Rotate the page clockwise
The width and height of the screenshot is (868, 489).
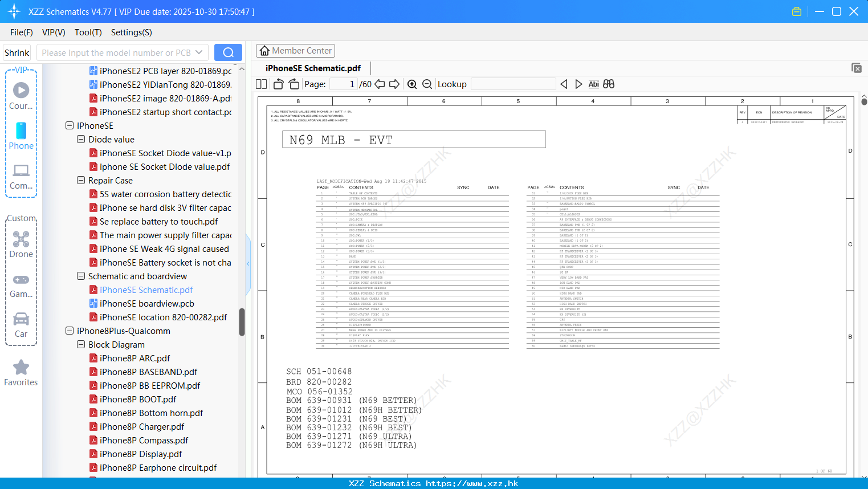[x=294, y=84]
